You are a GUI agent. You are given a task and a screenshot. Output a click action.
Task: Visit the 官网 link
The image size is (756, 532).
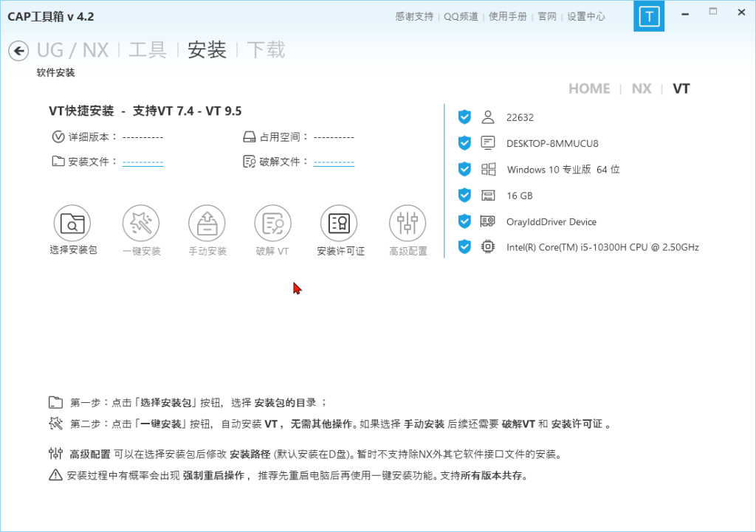[x=547, y=16]
